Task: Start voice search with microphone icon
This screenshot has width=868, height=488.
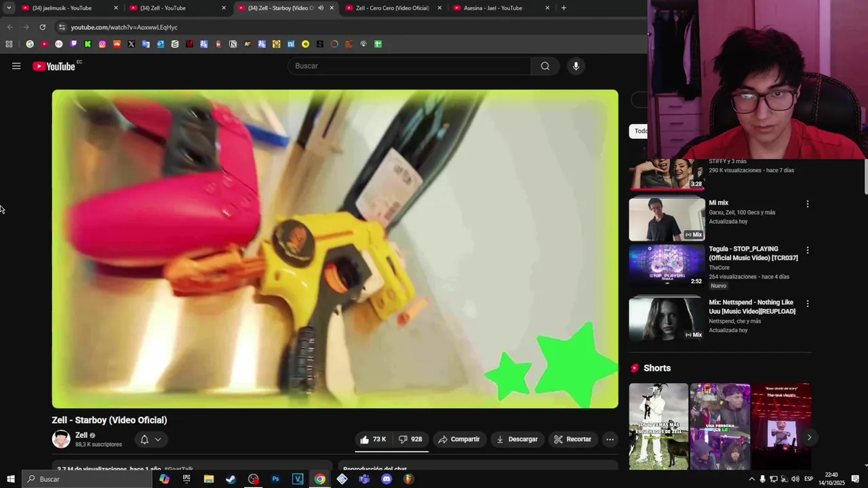Action: [x=576, y=66]
